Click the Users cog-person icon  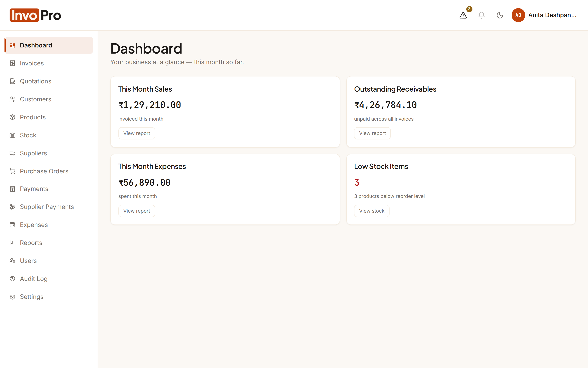click(12, 261)
